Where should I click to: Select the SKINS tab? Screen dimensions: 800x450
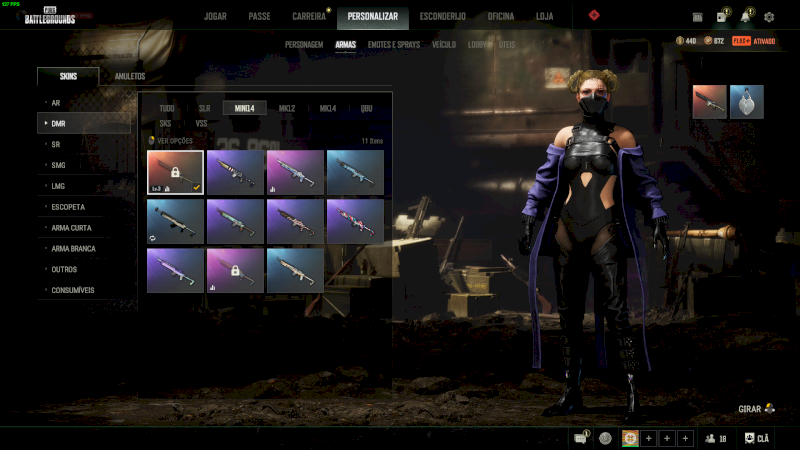pos(68,76)
